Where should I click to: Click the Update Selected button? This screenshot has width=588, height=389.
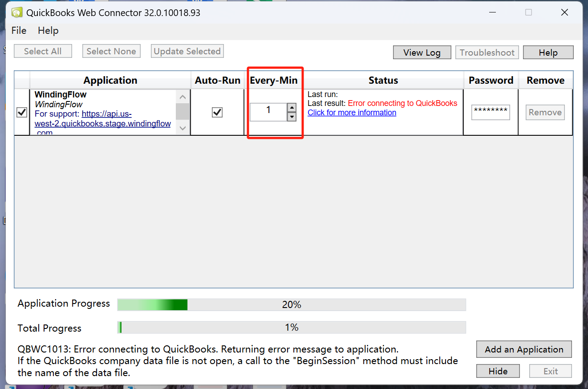coord(187,51)
